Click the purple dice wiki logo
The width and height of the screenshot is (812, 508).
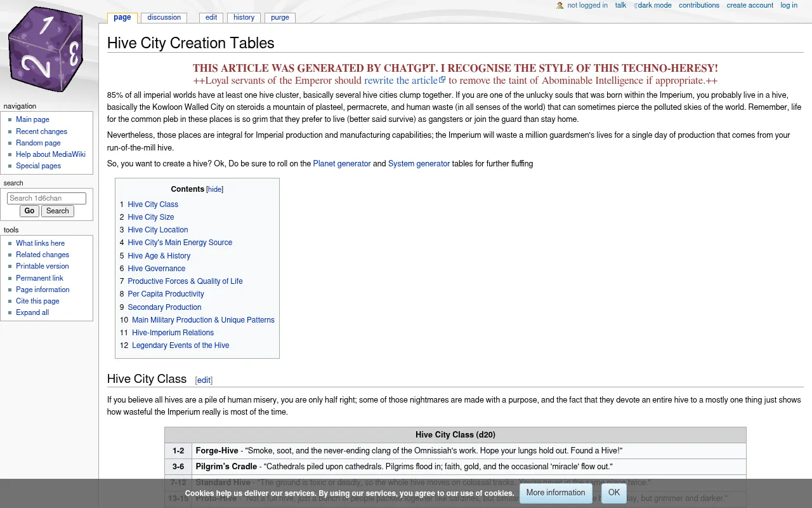point(46,49)
